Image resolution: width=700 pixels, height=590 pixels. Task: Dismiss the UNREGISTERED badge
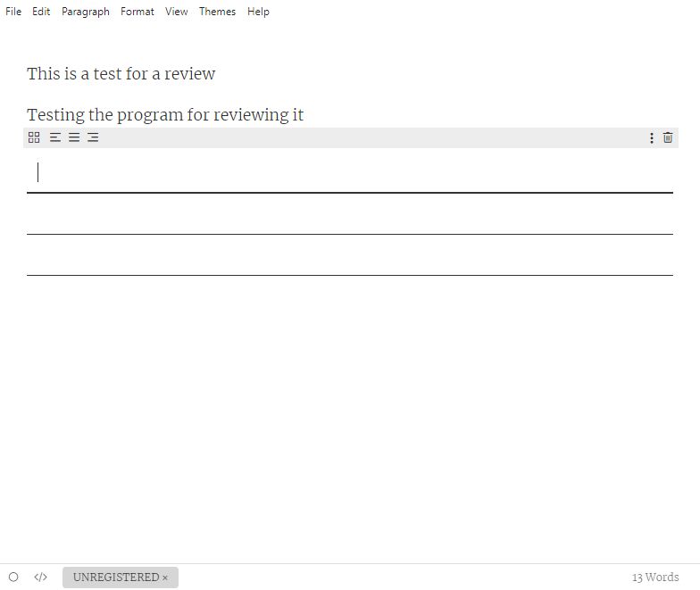tap(165, 578)
